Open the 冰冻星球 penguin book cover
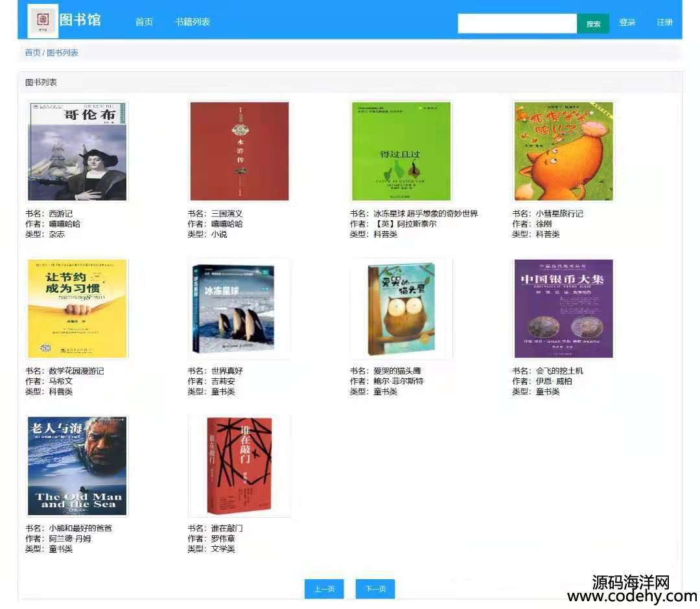Screen dimensions: 700x609 (239, 309)
